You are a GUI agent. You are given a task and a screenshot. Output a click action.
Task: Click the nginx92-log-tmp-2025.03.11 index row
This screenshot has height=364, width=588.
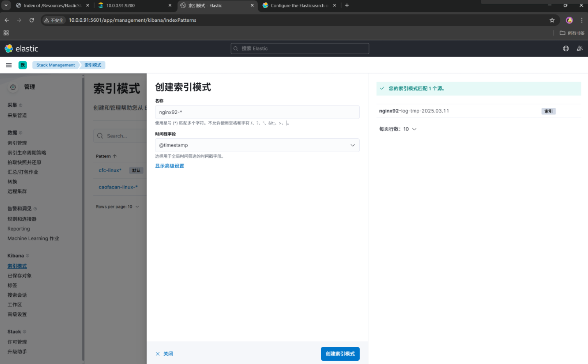pos(479,111)
